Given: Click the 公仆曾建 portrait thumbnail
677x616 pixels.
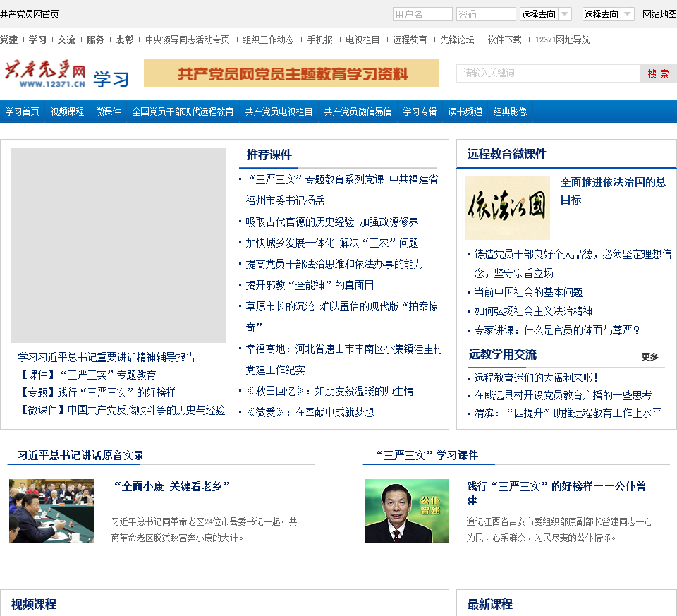Looking at the screenshot, I should [x=407, y=511].
